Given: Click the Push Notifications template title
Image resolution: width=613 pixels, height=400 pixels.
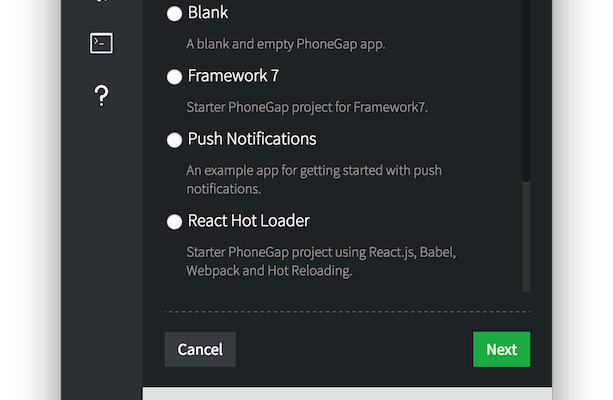Looking at the screenshot, I should tap(252, 139).
